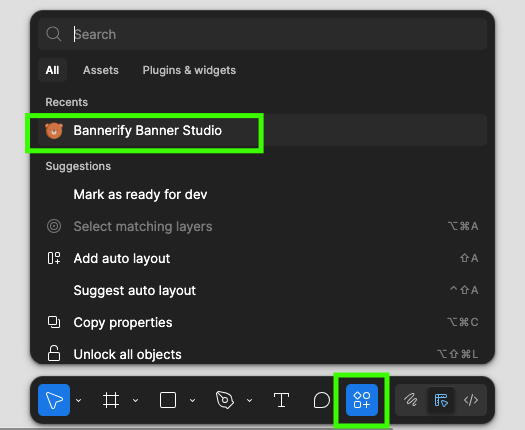The width and height of the screenshot is (525, 430).
Task: Switch to Draw mode
Action: point(410,400)
